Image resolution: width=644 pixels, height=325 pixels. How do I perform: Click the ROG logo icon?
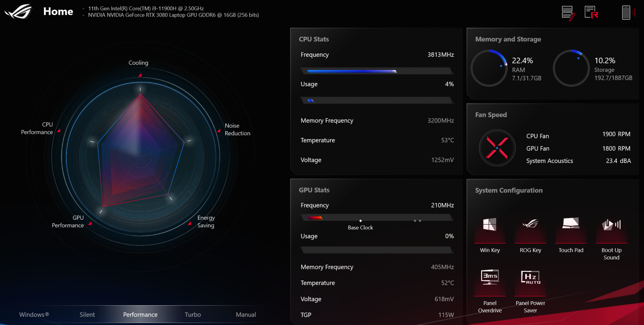pos(19,12)
